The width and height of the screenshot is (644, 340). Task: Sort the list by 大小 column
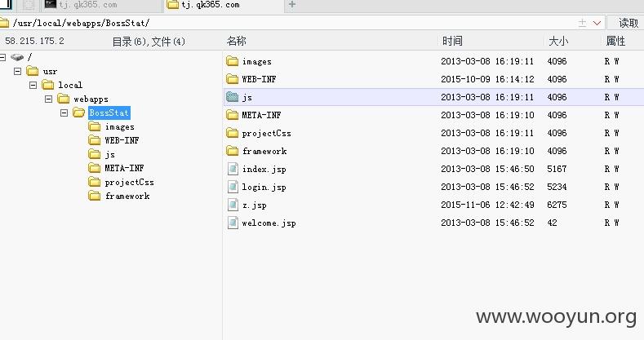(558, 41)
